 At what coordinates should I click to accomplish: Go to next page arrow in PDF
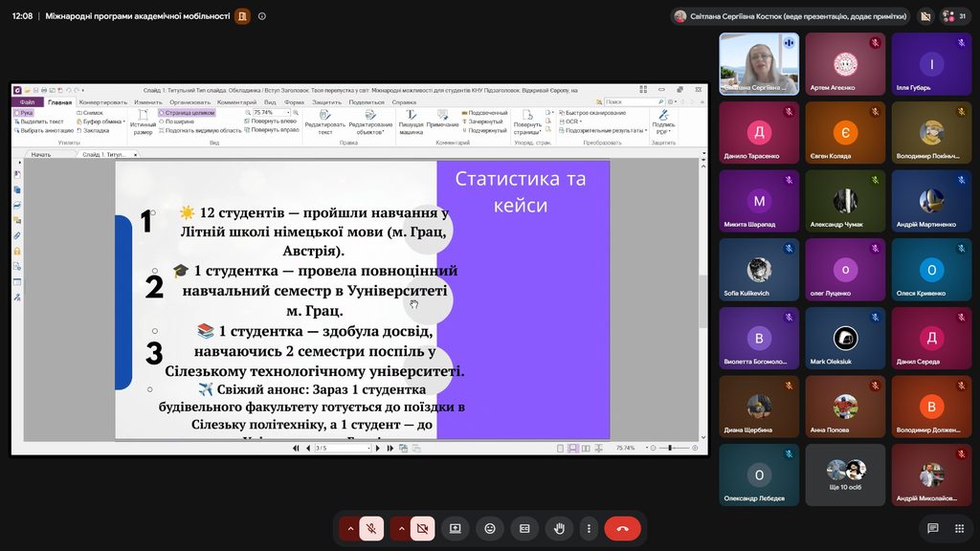[377, 448]
